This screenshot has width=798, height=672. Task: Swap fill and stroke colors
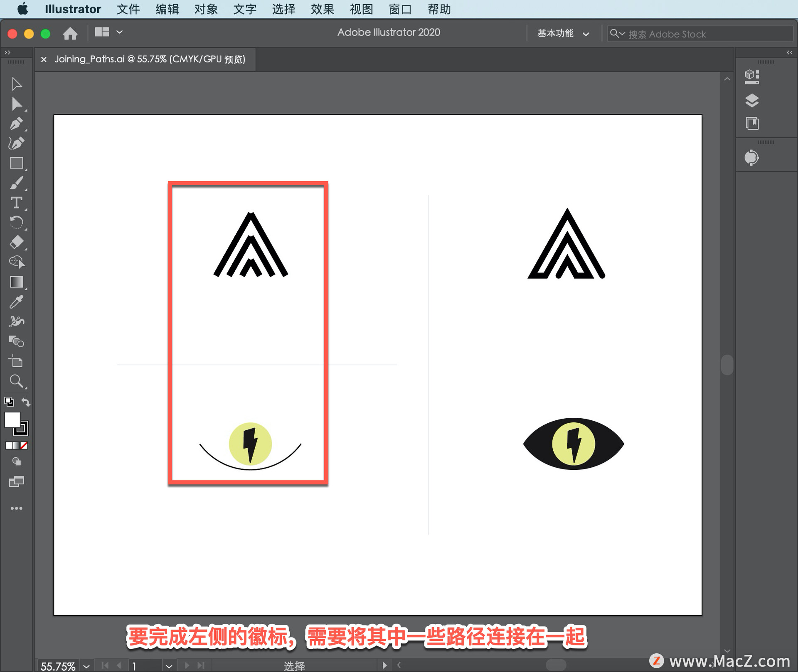click(26, 402)
